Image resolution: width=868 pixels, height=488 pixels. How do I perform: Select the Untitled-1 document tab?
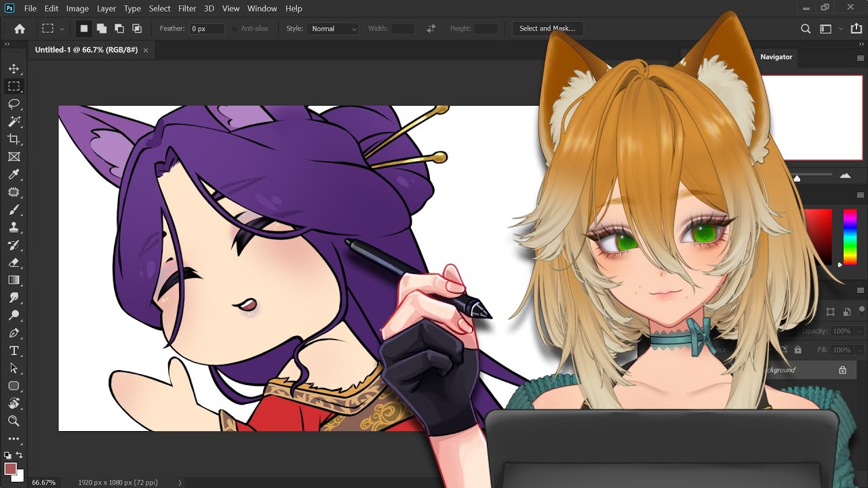point(86,50)
